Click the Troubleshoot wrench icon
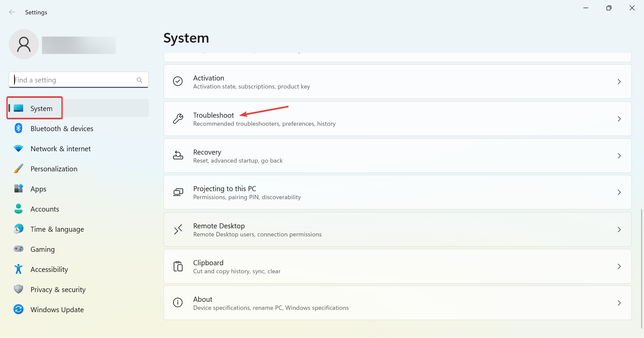 [x=178, y=119]
